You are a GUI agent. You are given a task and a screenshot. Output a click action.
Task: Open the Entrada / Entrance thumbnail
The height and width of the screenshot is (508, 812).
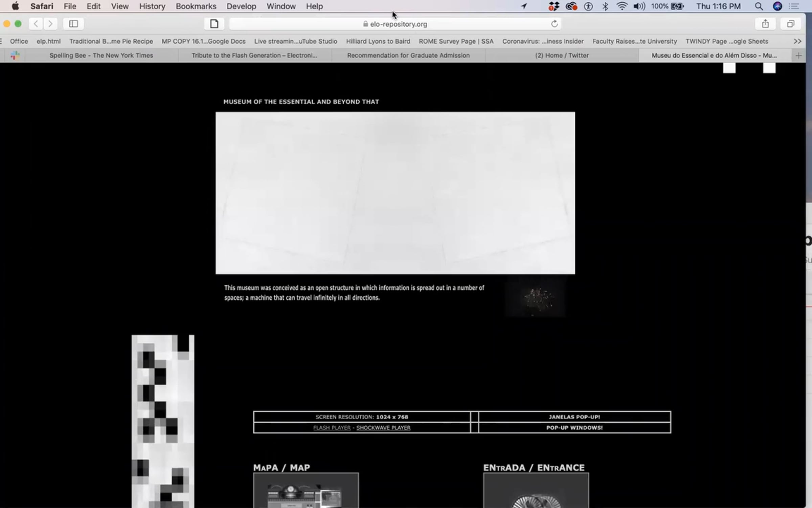click(x=536, y=491)
